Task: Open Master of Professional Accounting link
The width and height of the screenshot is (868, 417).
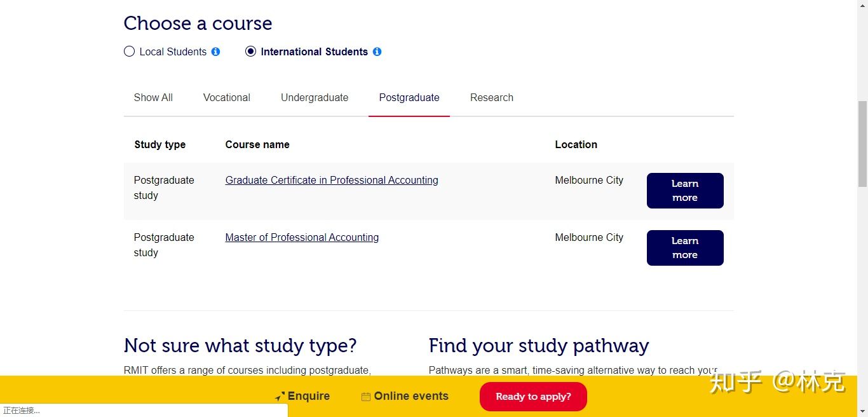Action: pyautogui.click(x=302, y=237)
